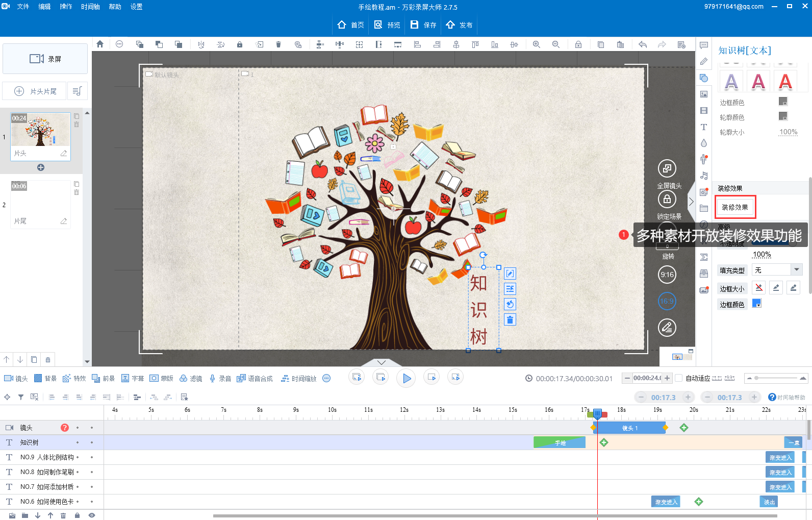
Task: Click the lock icon in canvas toolbar
Action: (240, 44)
